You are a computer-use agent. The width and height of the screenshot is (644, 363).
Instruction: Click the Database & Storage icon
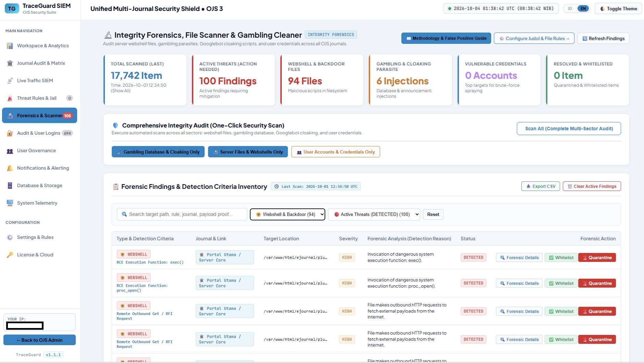[x=10, y=185]
